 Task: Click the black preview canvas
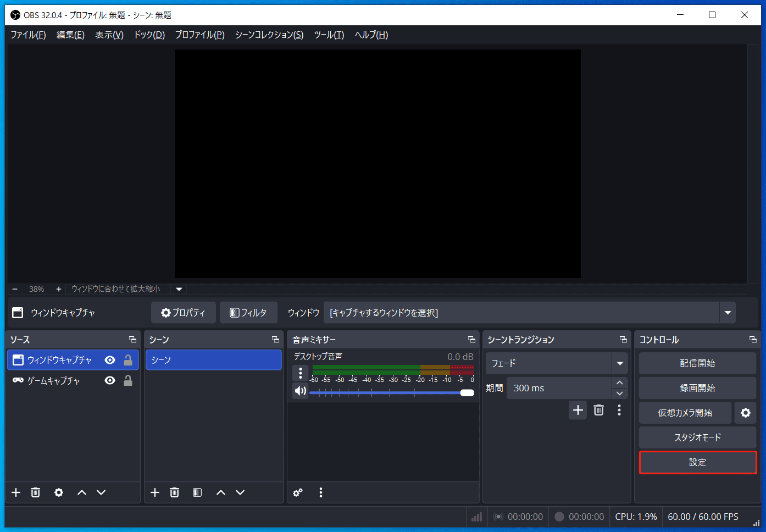click(x=378, y=164)
